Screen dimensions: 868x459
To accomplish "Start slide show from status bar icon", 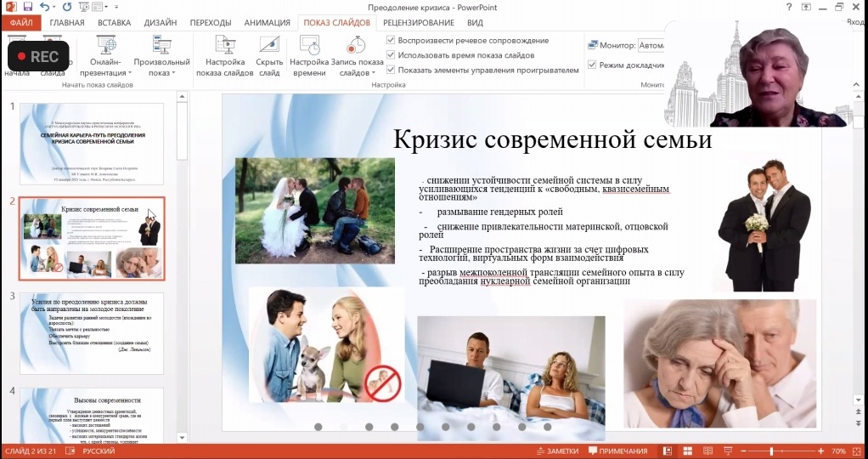I will [x=727, y=450].
